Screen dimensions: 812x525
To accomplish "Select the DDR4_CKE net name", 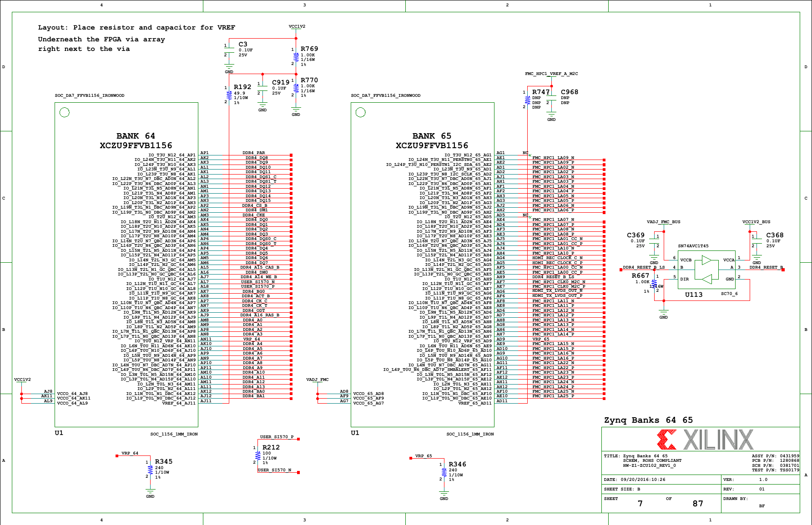I will [x=254, y=215].
